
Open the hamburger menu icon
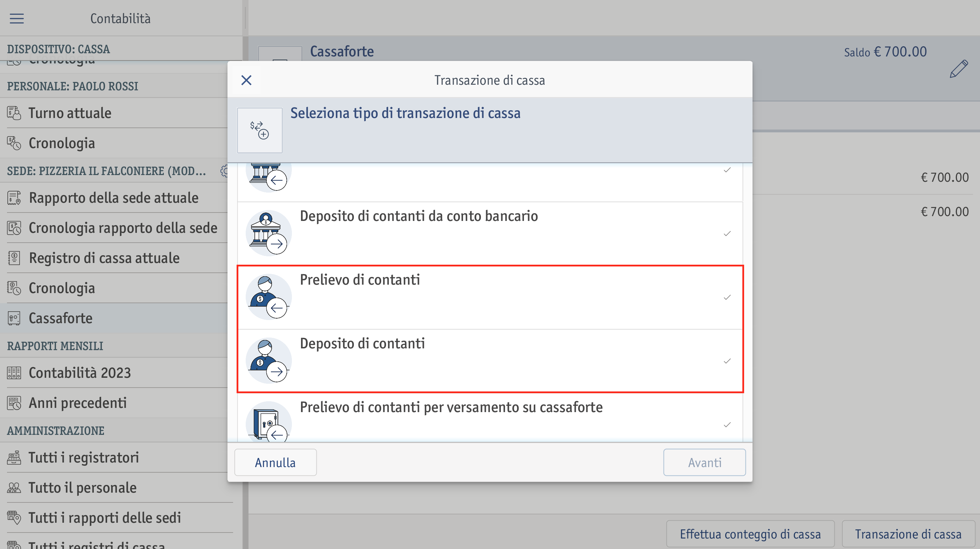click(17, 18)
